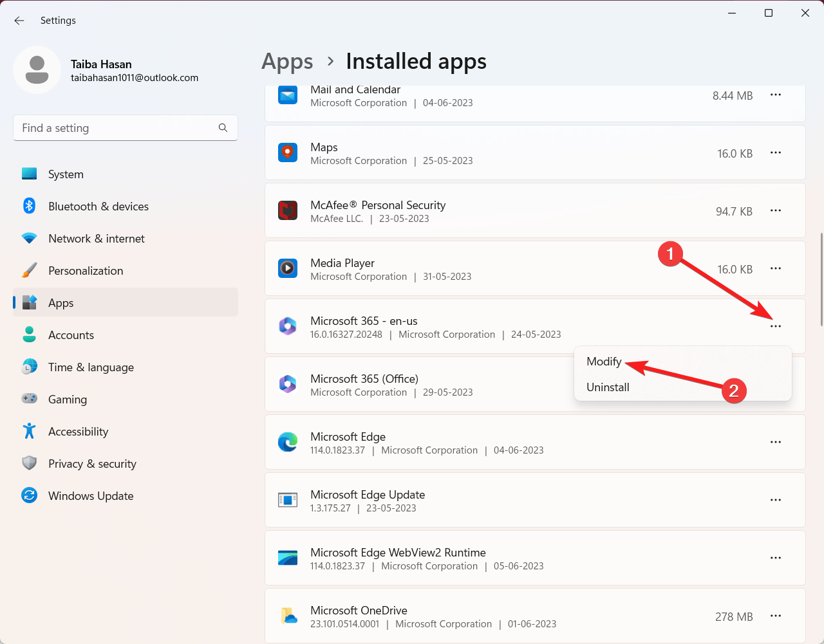Choose Uninstall for Microsoft 365
The height and width of the screenshot is (644, 824).
[608, 387]
